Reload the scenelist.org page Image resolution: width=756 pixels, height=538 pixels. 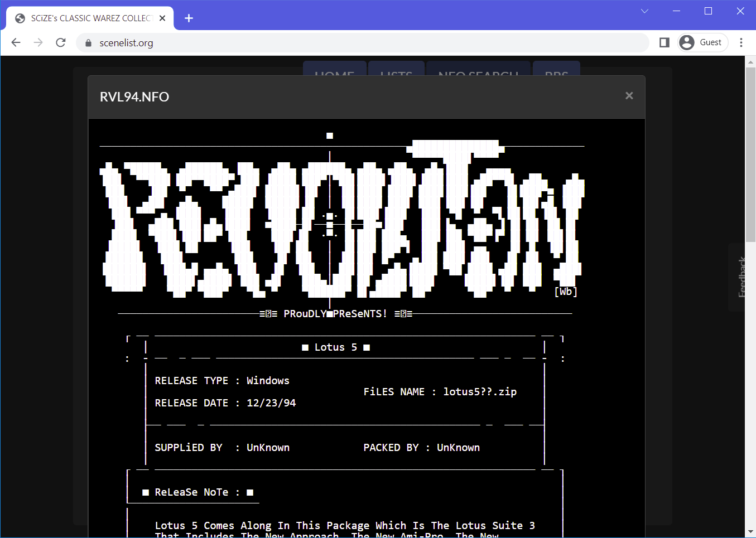point(61,42)
